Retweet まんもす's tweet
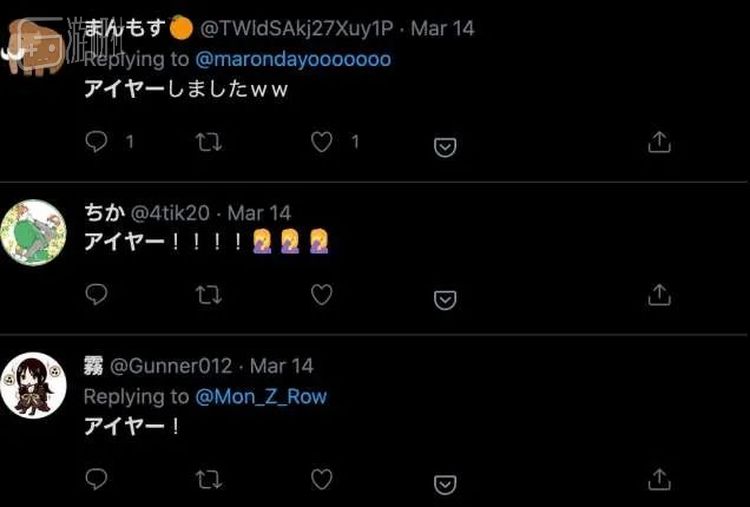 click(x=208, y=143)
